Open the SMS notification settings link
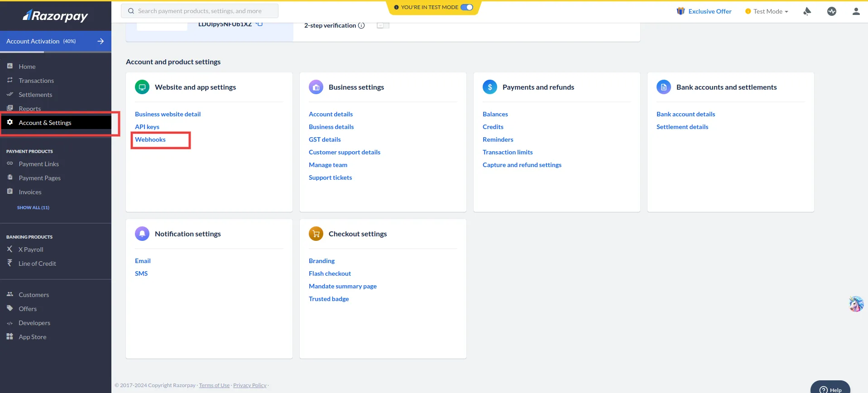 [141, 273]
